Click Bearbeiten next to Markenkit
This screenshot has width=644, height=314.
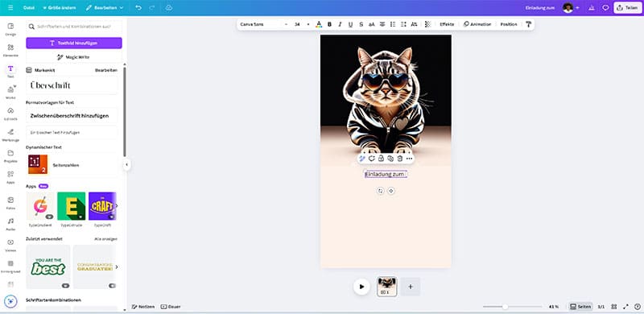coord(106,70)
